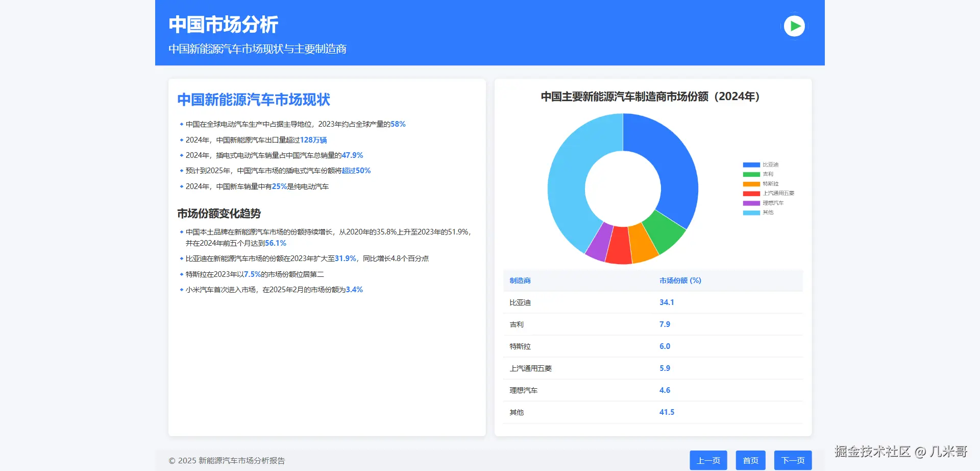980x471 pixels.
Task: Select the large dark blue donut chart segment
Action: [673, 163]
